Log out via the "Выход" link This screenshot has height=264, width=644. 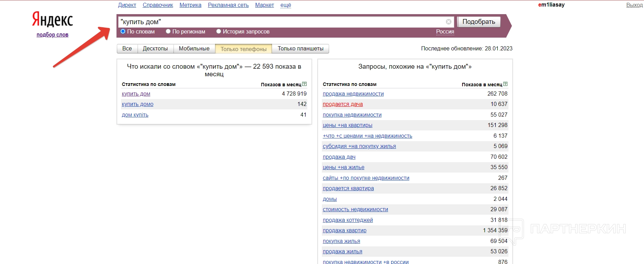coord(634,5)
